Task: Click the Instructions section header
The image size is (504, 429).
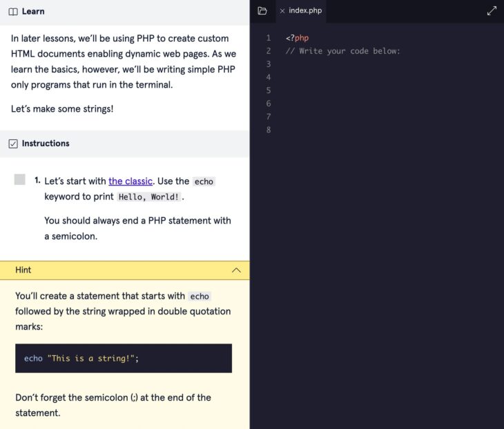Action: pyautogui.click(x=46, y=143)
